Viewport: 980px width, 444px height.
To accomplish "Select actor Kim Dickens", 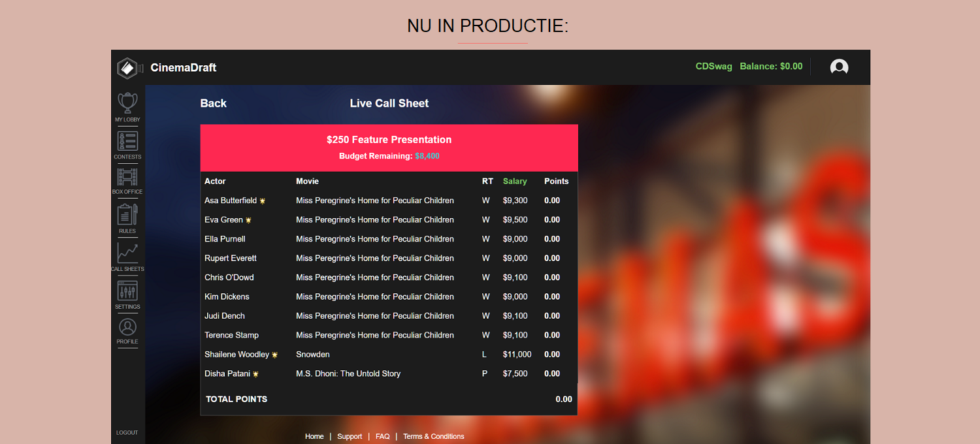I will 227,296.
